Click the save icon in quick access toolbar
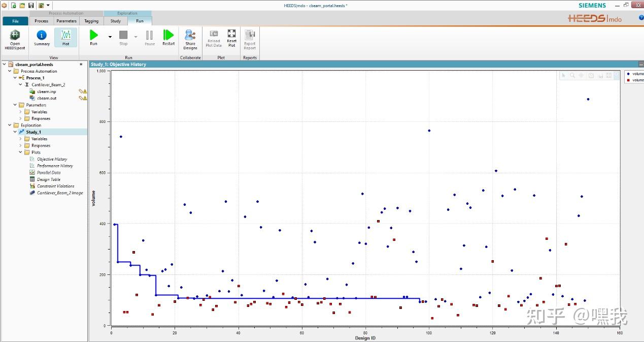The image size is (644, 342). 31,5
